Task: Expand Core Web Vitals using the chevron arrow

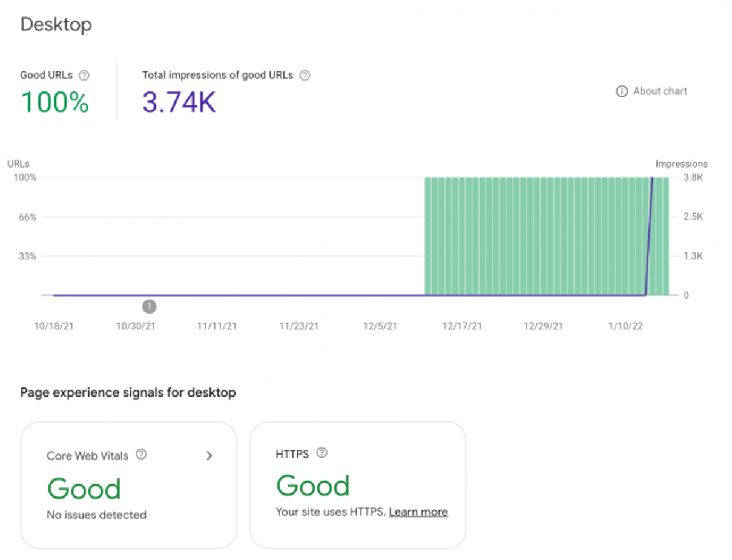Action: 209,456
